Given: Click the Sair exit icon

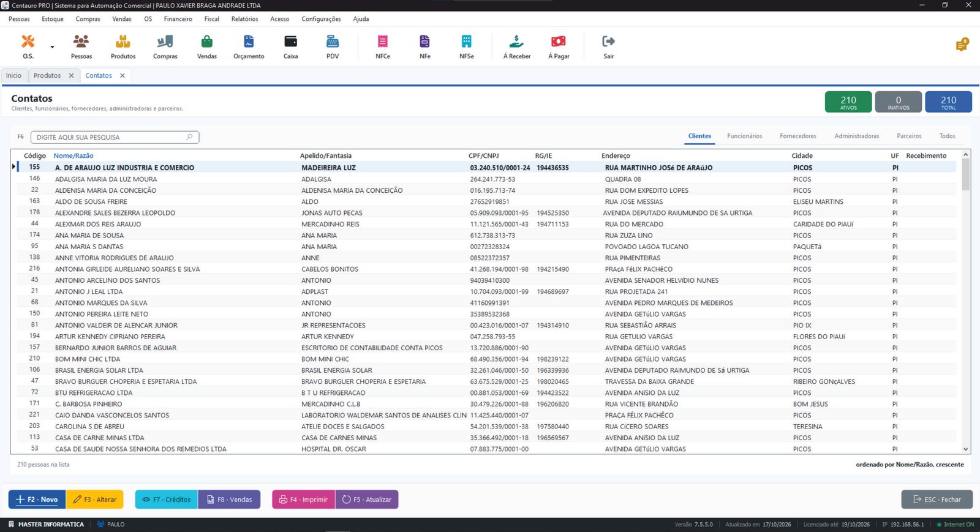Looking at the screenshot, I should [x=608, y=47].
